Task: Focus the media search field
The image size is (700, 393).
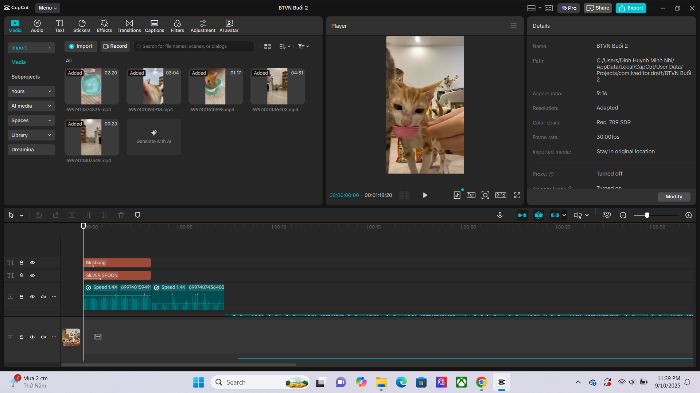Action: (194, 46)
